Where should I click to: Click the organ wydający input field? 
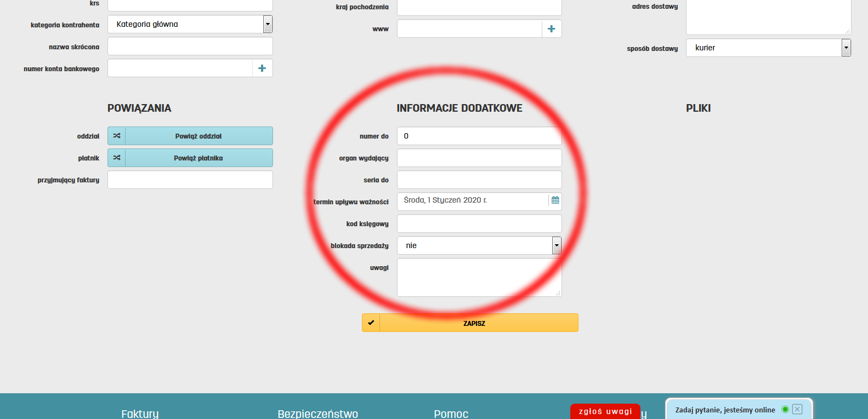479,158
